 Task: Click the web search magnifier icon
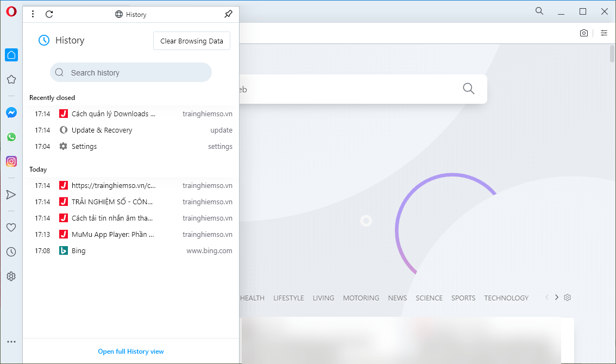(x=469, y=89)
